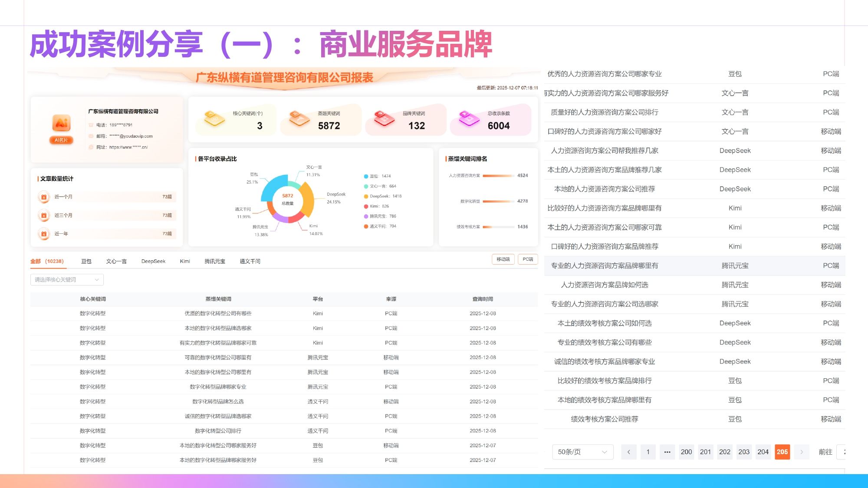Go to page 204
Image resolution: width=868 pixels, height=488 pixels.
tap(763, 452)
